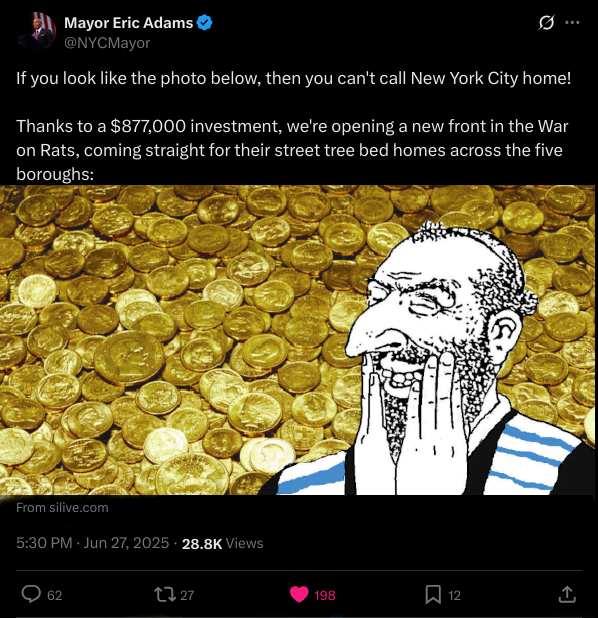
Task: Click the 27 reposts count
Action: pyautogui.click(x=187, y=595)
